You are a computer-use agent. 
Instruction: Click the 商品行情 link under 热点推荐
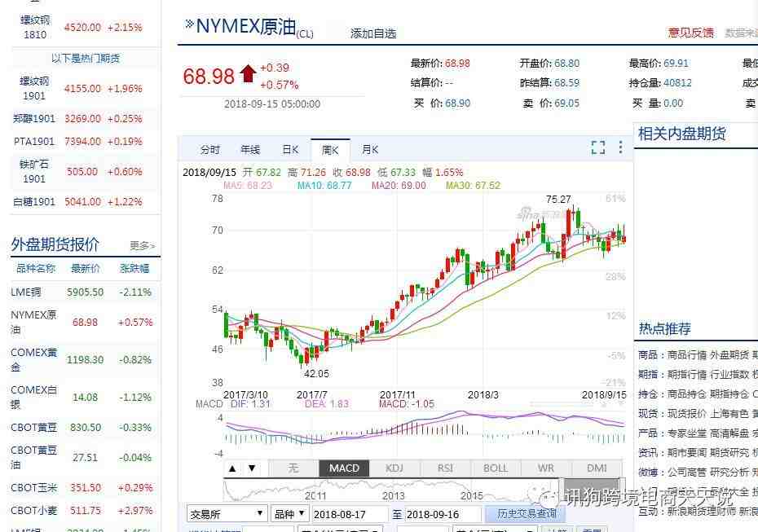click(x=686, y=354)
